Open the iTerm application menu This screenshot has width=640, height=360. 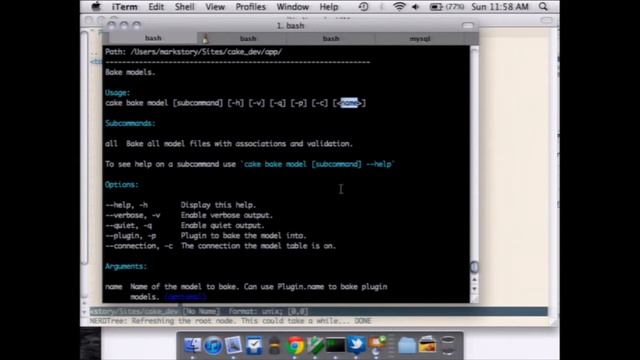click(x=124, y=7)
